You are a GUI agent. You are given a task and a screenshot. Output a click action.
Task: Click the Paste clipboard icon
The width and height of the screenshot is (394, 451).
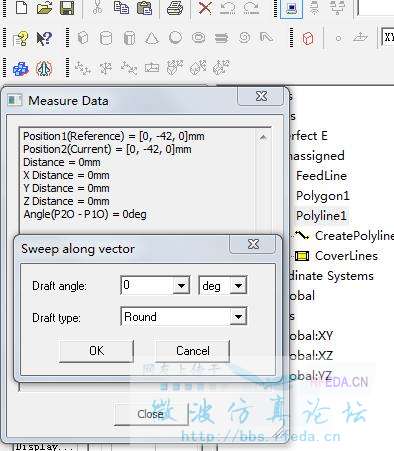144,8
